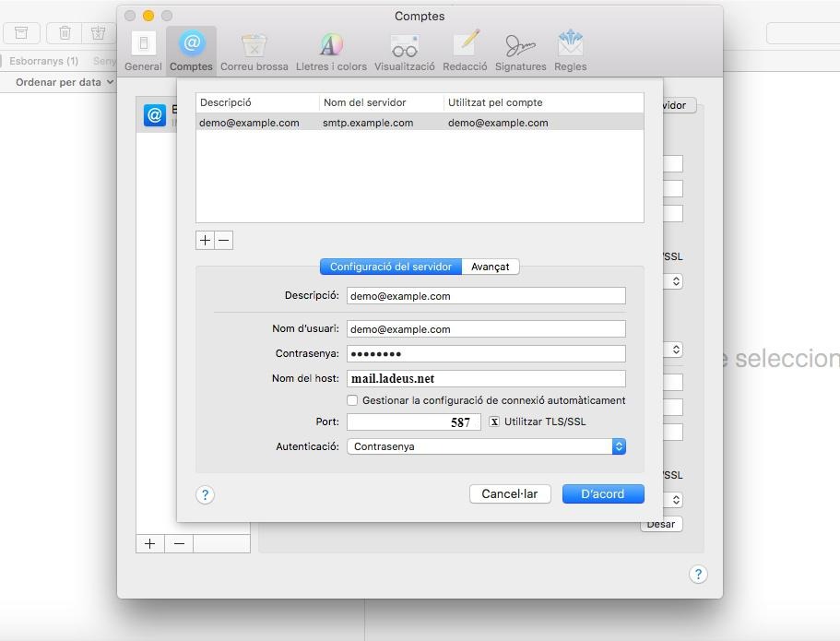The image size is (840, 641).
Task: Open the Regles preferences
Action: click(570, 51)
